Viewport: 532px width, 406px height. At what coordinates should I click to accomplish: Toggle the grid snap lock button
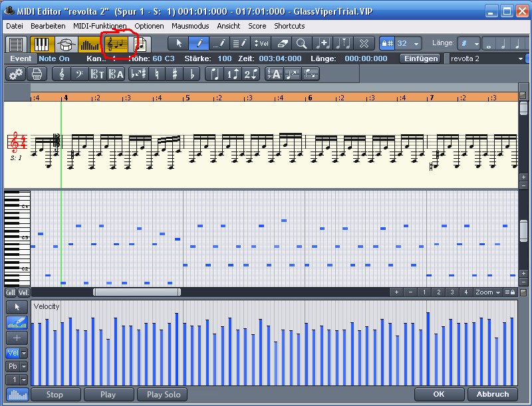pos(387,43)
